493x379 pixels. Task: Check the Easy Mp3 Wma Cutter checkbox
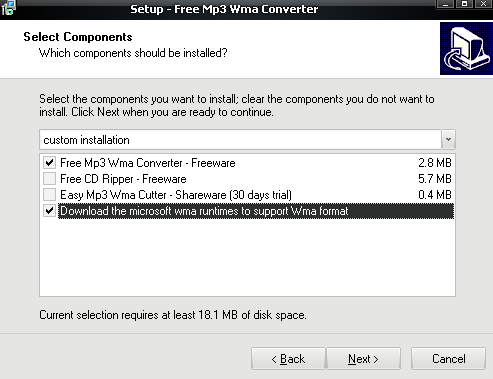coord(49,195)
